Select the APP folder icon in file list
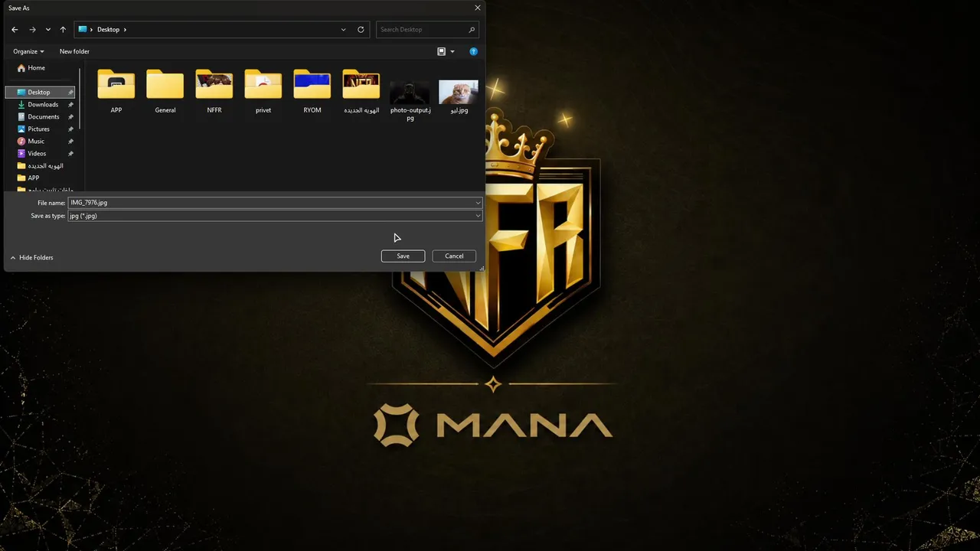 tap(116, 84)
